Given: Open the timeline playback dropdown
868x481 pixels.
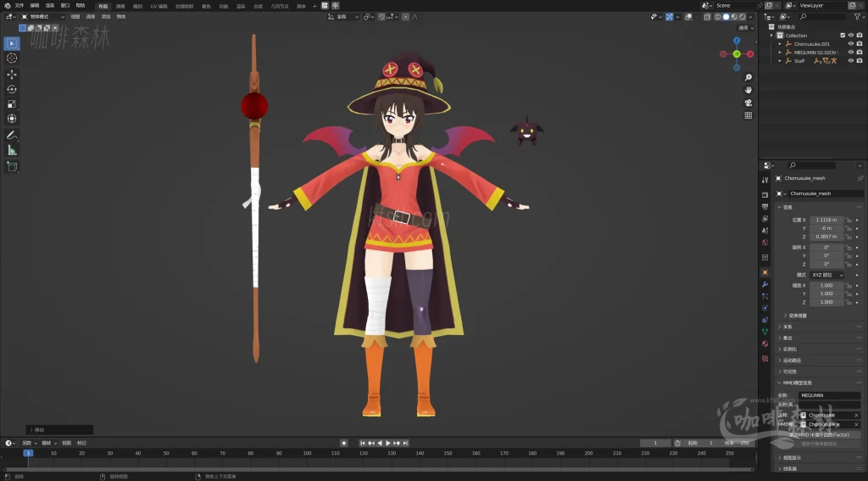Looking at the screenshot, I should (x=29, y=443).
